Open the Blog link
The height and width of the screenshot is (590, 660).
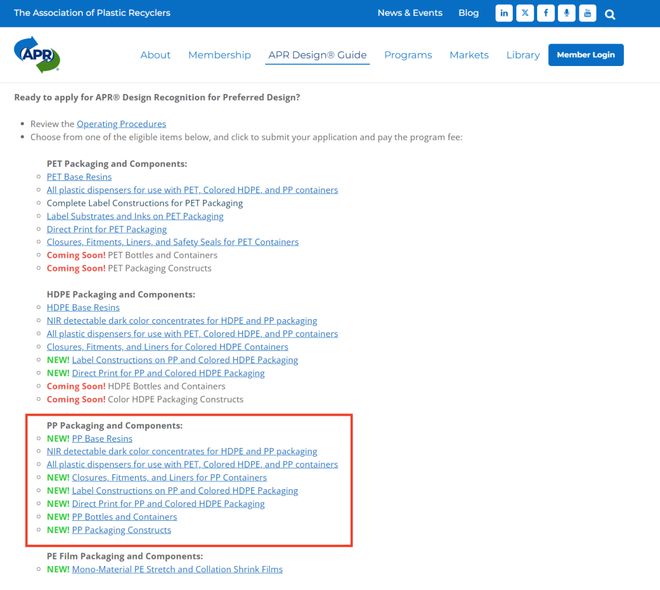468,13
